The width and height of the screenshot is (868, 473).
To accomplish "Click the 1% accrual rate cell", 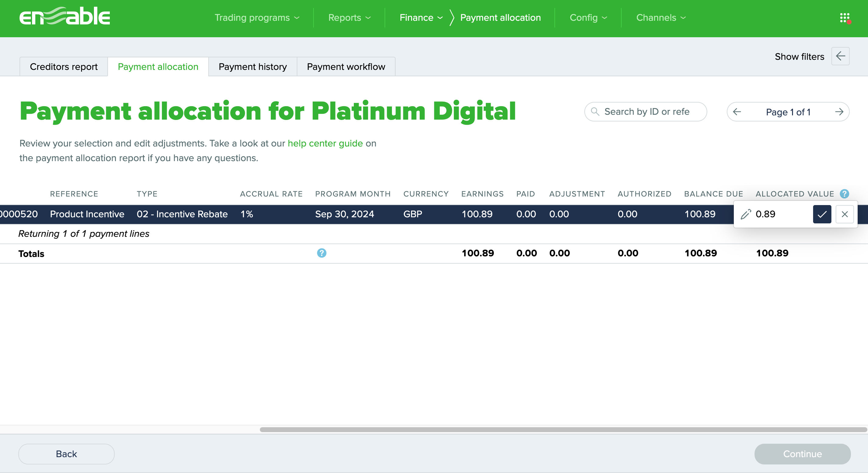I will click(x=247, y=214).
